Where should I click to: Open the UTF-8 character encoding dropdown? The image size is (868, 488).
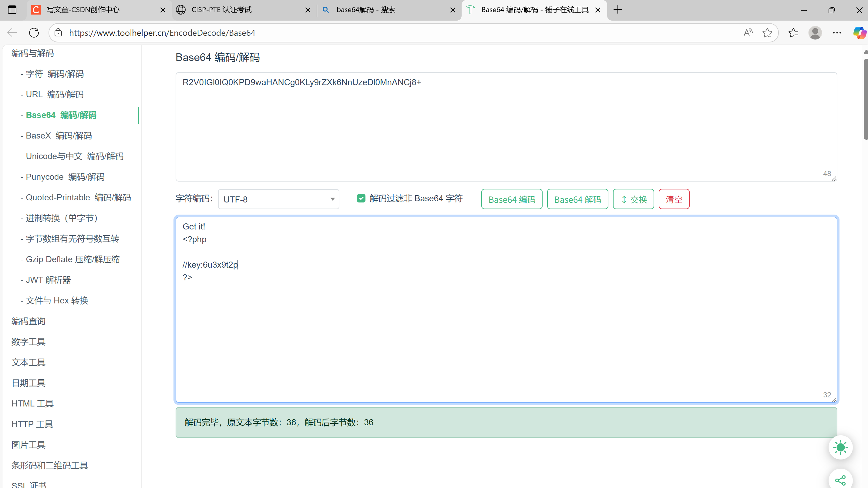click(x=278, y=199)
